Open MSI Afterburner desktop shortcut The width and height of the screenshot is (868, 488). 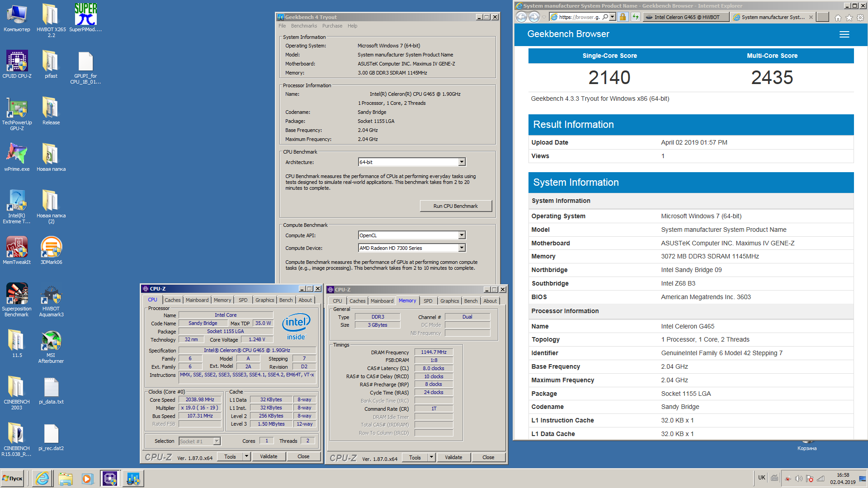click(51, 347)
